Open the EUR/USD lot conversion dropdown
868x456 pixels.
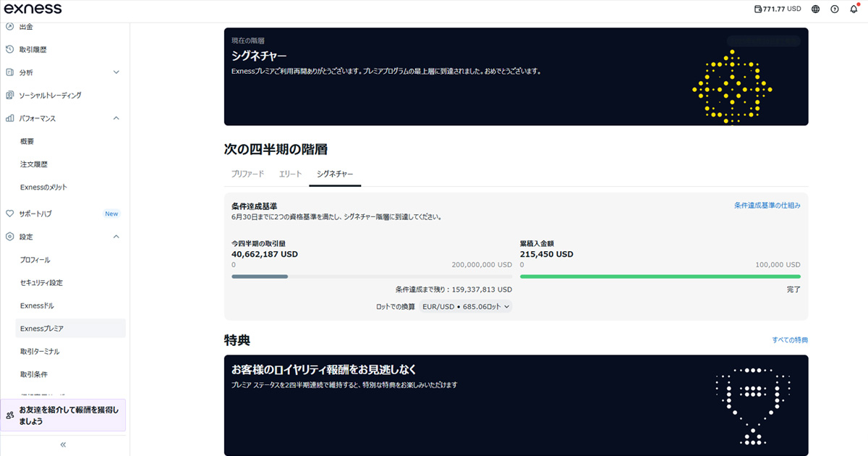[466, 307]
